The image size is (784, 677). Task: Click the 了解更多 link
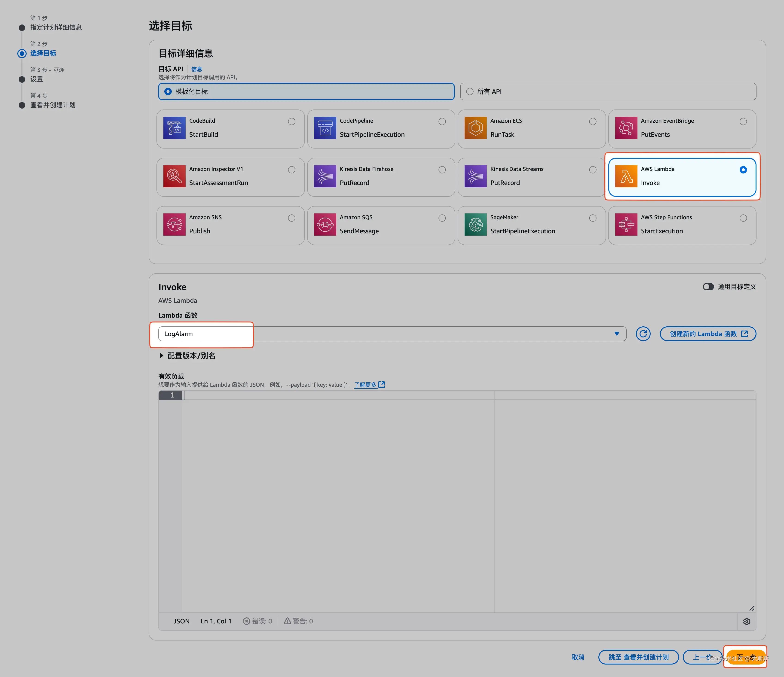[365, 385]
